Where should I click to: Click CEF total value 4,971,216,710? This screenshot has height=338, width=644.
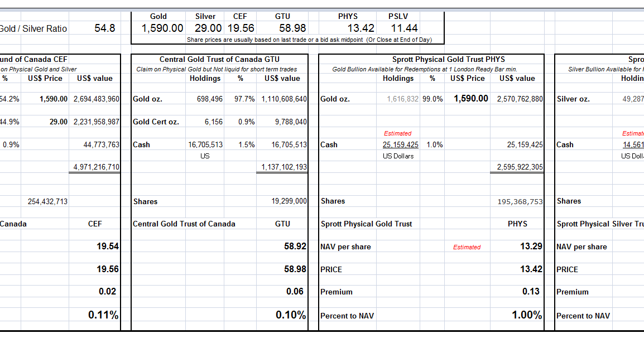click(x=97, y=167)
